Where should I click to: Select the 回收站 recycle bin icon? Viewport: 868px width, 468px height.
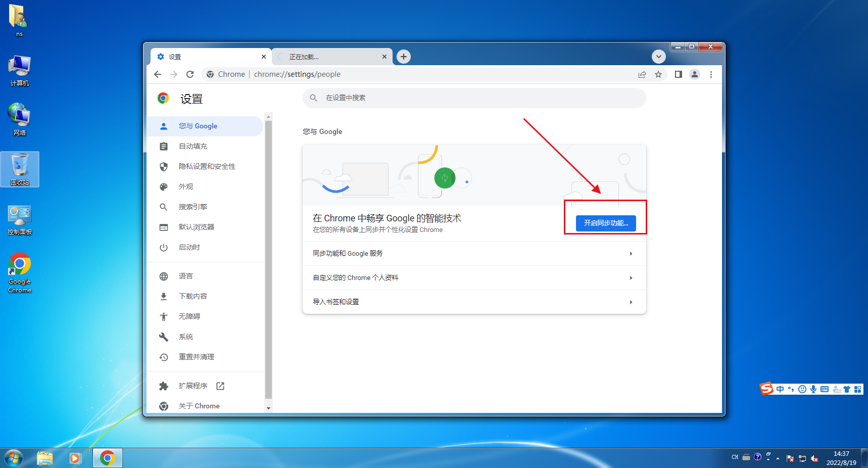[x=20, y=169]
